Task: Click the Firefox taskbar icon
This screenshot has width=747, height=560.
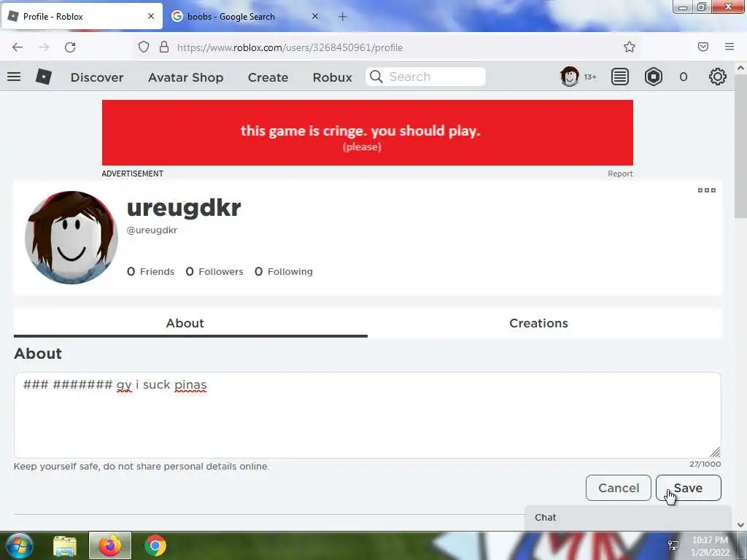Action: click(110, 545)
